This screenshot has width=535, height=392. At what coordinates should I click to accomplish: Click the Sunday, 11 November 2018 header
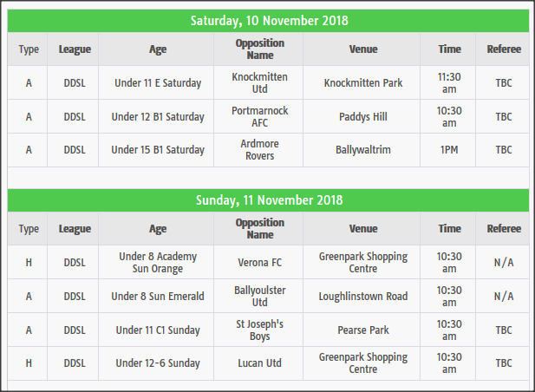point(268,200)
